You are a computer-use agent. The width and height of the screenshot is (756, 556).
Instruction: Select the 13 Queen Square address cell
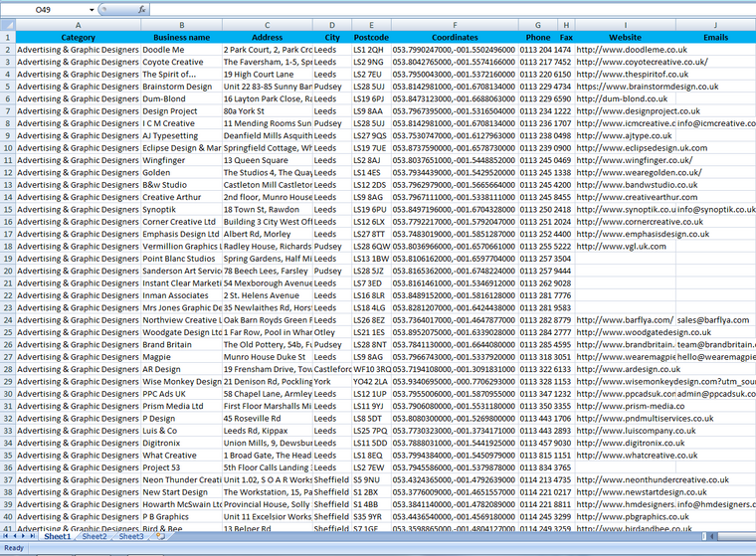(x=268, y=160)
